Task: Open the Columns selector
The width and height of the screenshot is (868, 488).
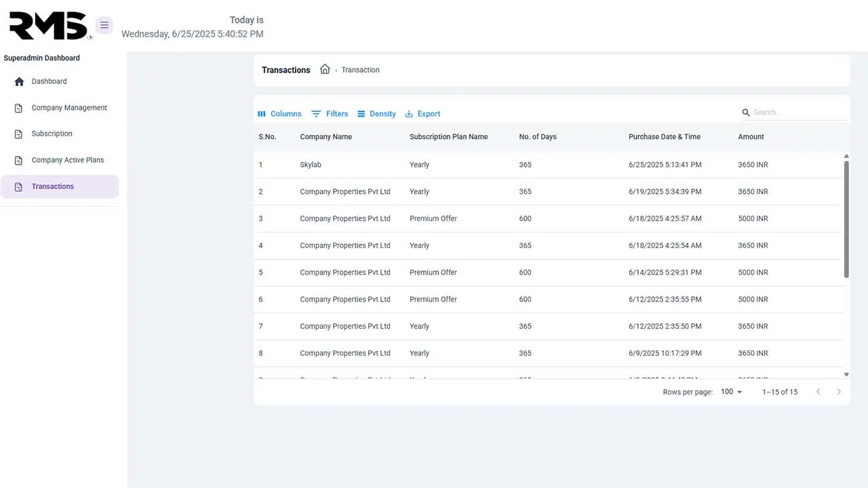Action: point(279,114)
